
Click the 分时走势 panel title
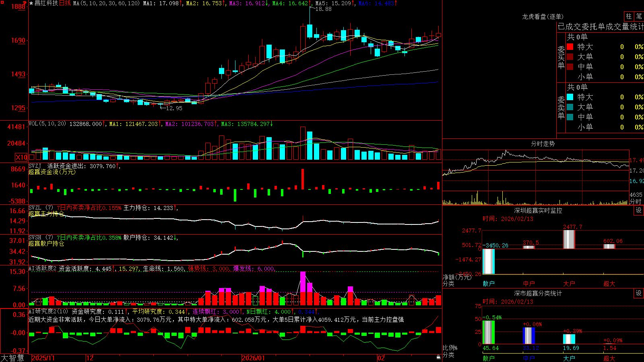[x=543, y=144]
